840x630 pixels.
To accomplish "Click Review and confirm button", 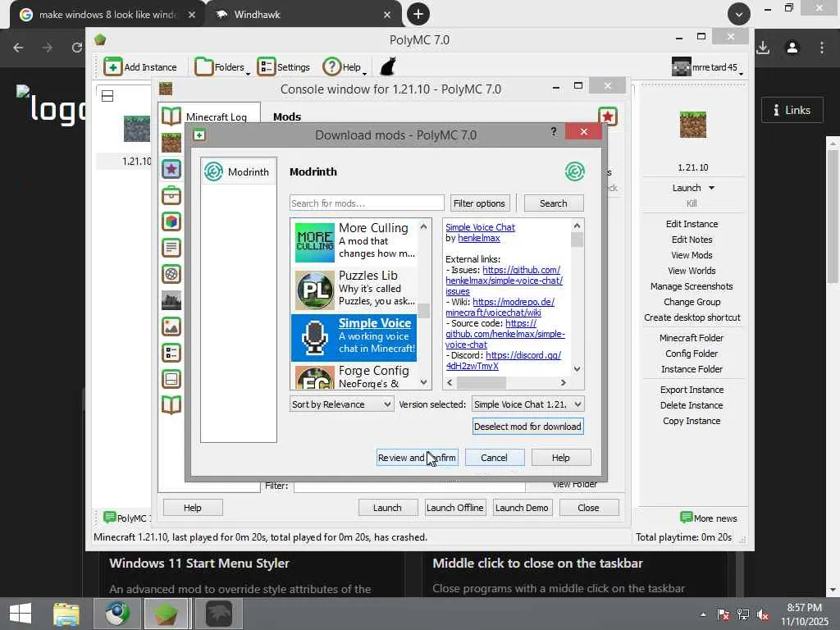I will tap(418, 458).
